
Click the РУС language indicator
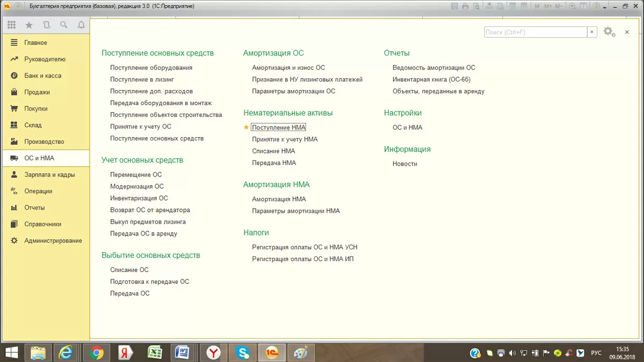tap(596, 353)
